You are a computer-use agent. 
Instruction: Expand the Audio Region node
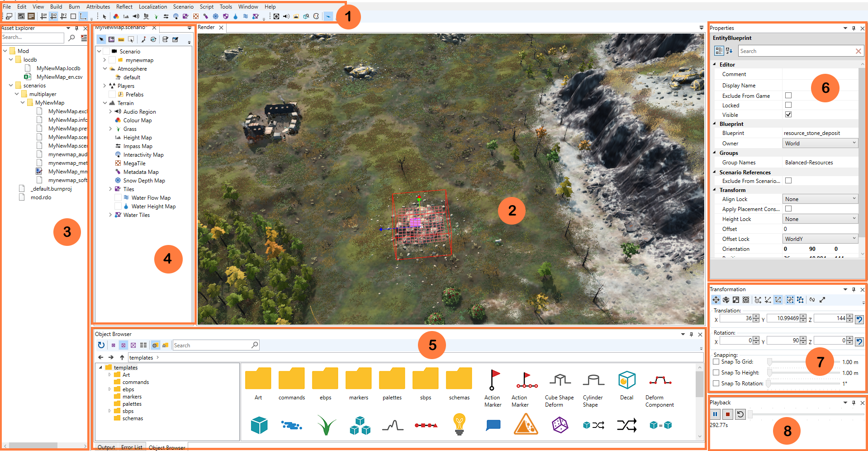(110, 111)
